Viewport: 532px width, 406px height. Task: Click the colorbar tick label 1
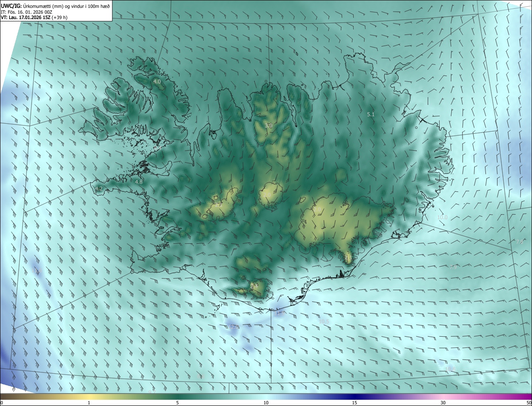(x=89, y=403)
